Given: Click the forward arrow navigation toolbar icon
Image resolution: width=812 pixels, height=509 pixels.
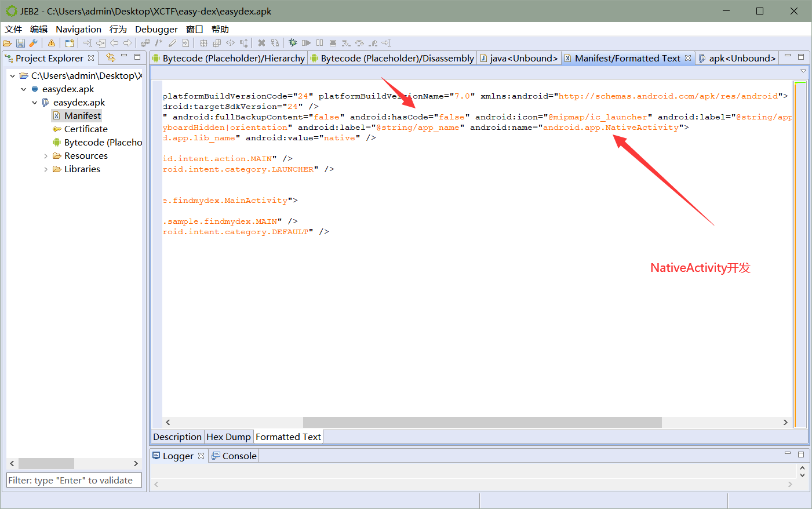Looking at the screenshot, I should [x=128, y=43].
